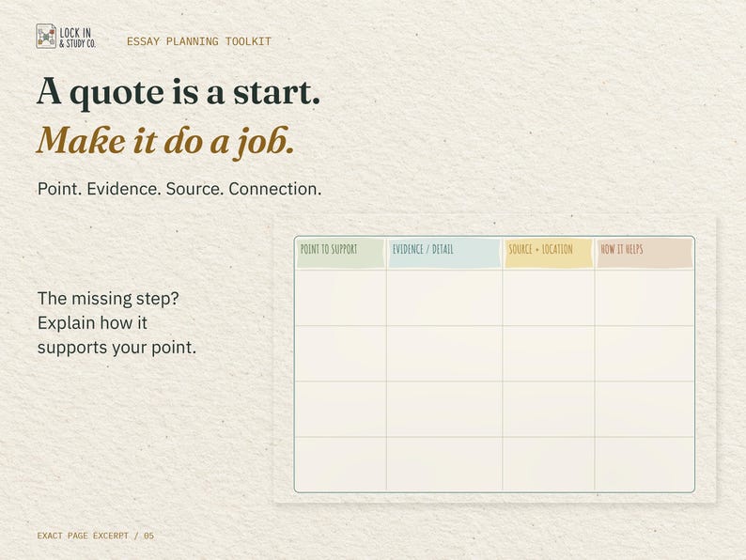Click the footer "EXACT PAGE EXCERPT / 05"

96,536
